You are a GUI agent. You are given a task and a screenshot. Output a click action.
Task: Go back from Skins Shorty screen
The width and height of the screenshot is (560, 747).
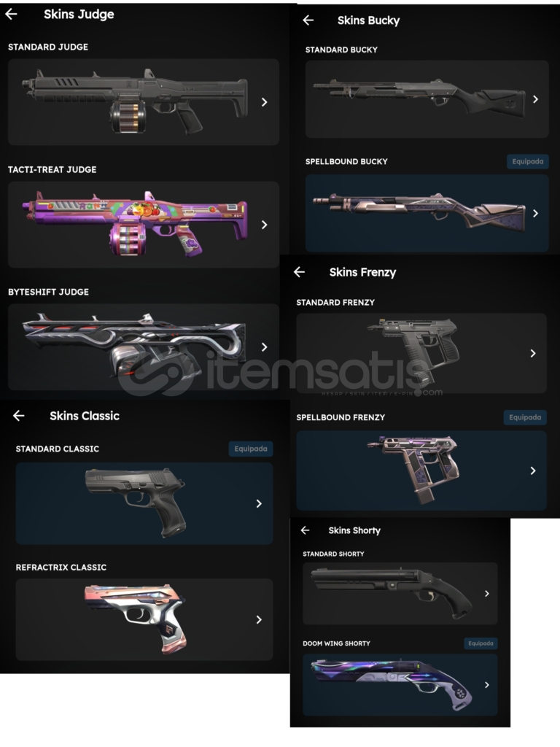pyautogui.click(x=306, y=530)
